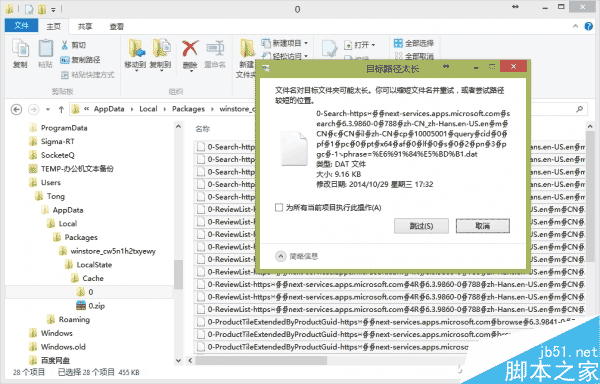Click Local in the address breadcrumb
This screenshot has width=600, height=384.
point(148,109)
